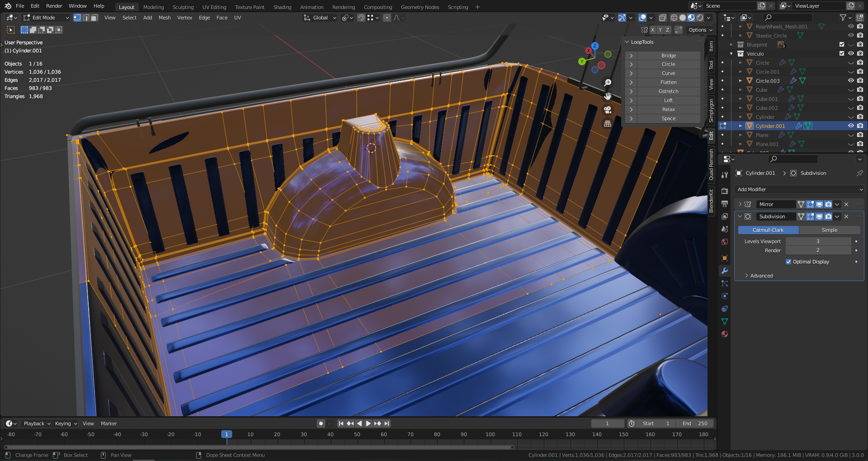
Task: Expand the Bridge tool options
Action: [631, 56]
